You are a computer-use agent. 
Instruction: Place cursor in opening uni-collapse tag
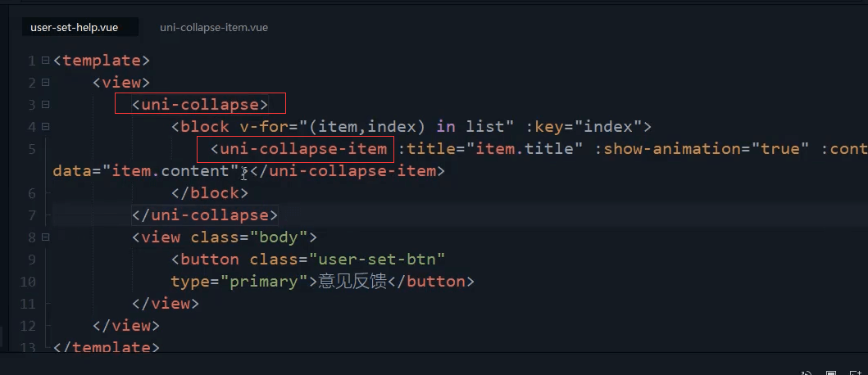[200, 105]
